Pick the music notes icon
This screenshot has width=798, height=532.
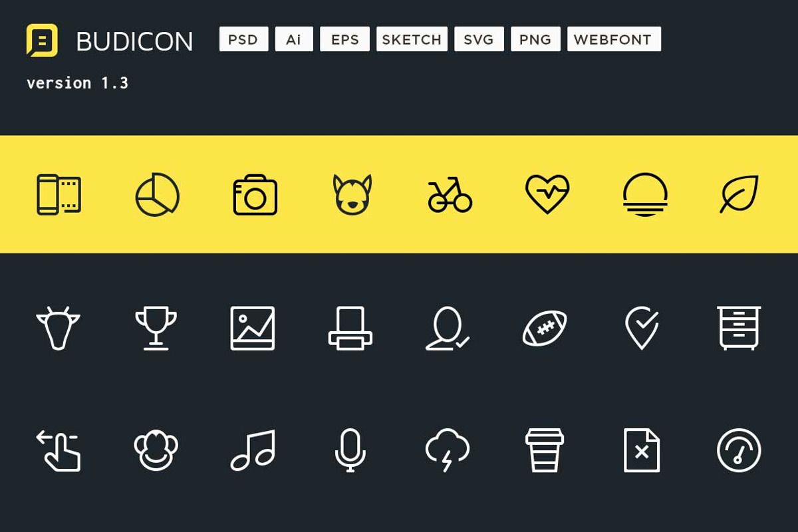tap(253, 450)
